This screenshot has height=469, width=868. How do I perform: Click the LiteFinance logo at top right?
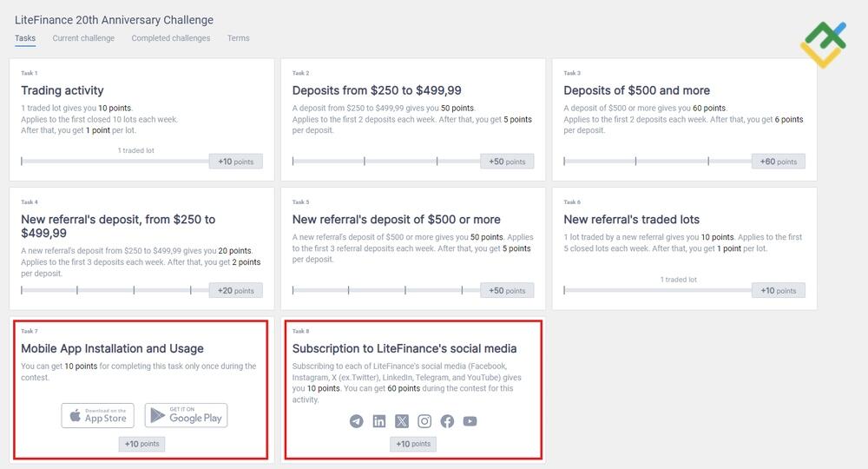[x=821, y=44]
